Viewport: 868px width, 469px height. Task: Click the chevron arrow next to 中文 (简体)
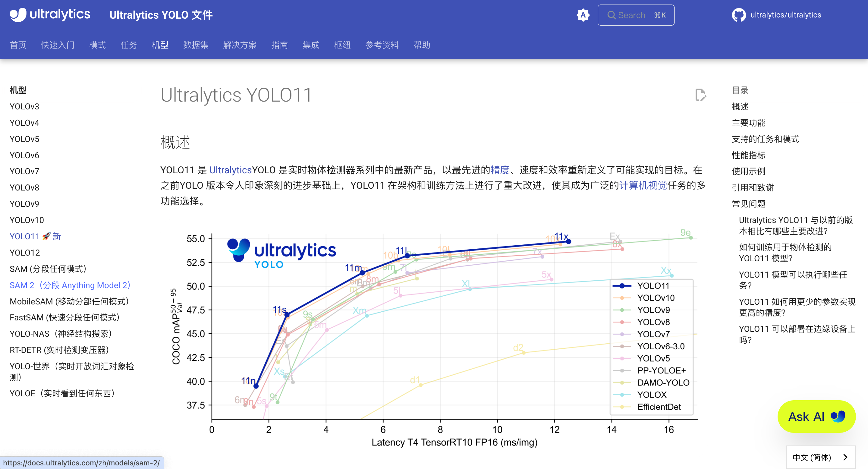[x=845, y=457]
